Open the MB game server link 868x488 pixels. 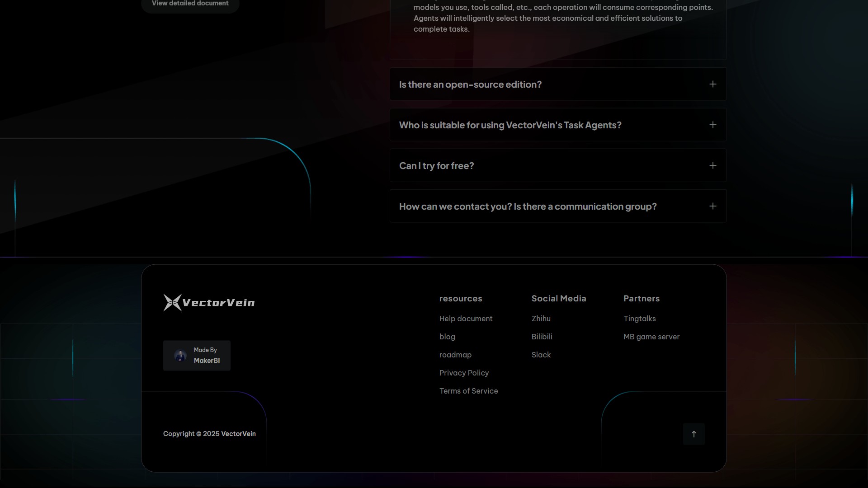[x=651, y=337]
